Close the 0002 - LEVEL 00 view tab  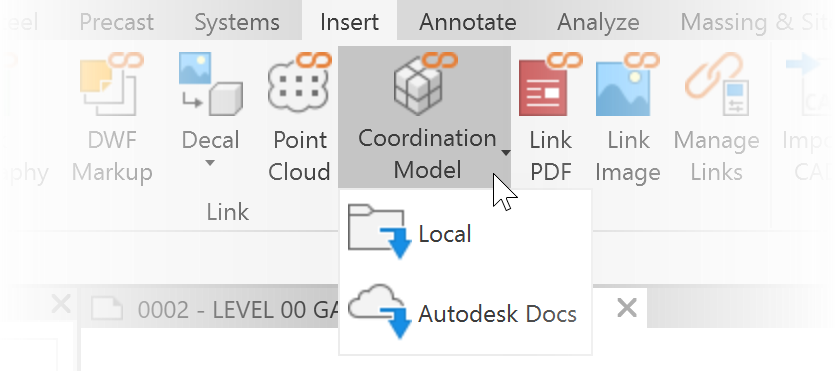(x=627, y=308)
